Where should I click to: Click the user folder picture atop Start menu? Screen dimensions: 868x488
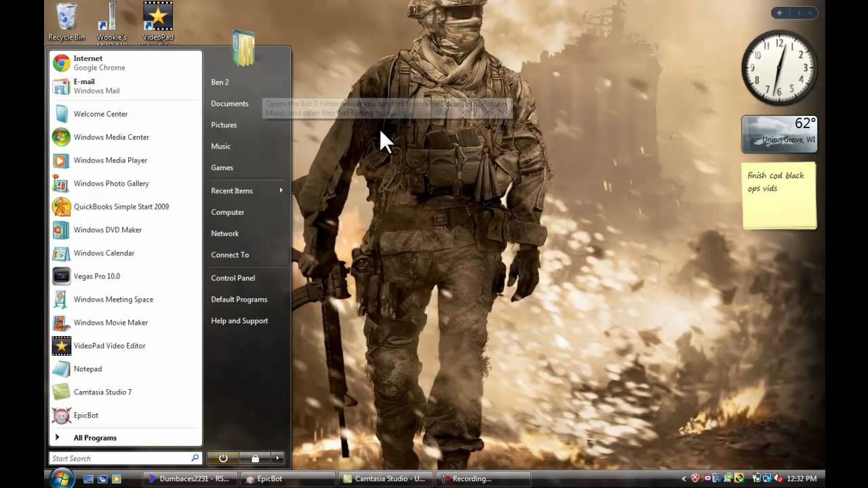click(243, 48)
